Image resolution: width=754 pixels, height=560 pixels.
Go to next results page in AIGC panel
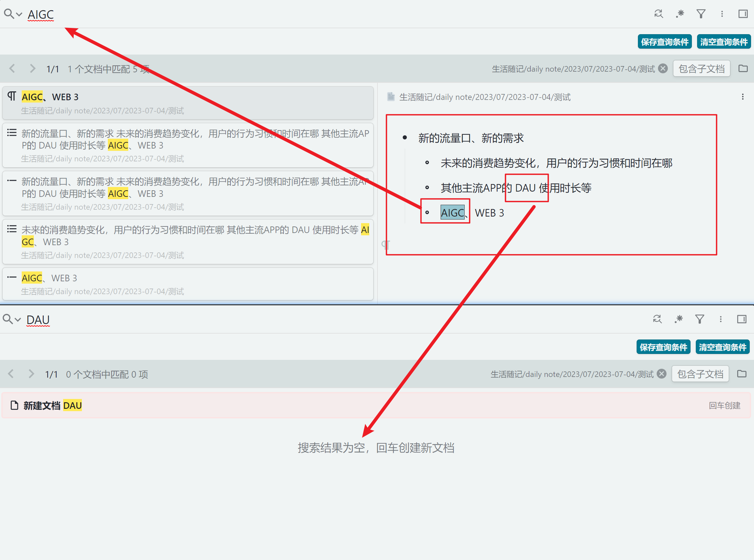tap(32, 69)
